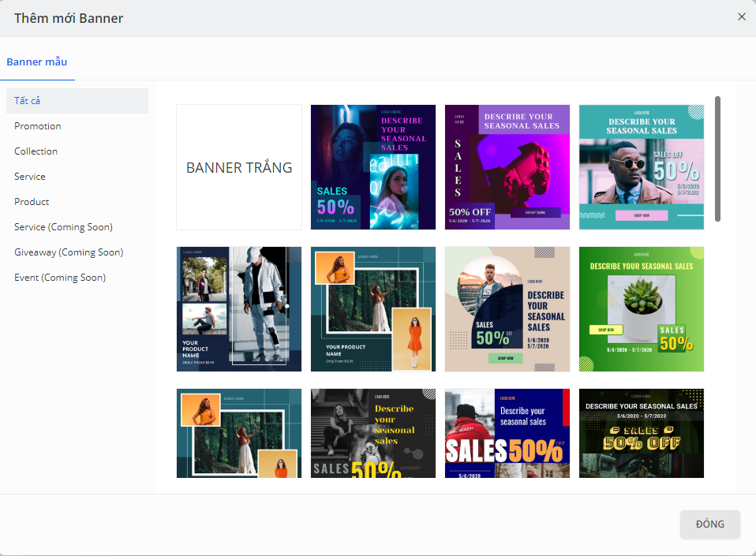Select the Tất cả category
Image resolution: width=756 pixels, height=556 pixels.
pos(77,101)
